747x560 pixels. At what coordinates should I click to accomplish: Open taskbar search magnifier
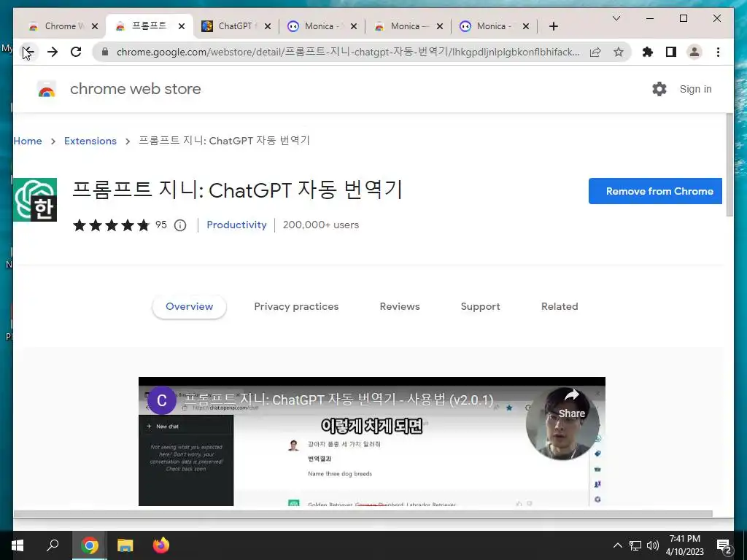pos(53,545)
